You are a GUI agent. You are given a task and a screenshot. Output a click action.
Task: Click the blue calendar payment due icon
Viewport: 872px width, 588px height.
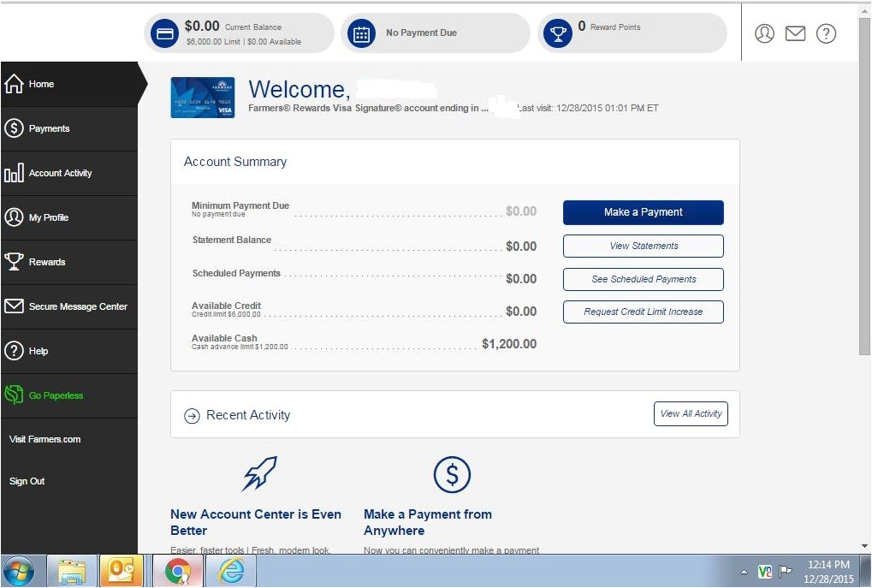361,34
